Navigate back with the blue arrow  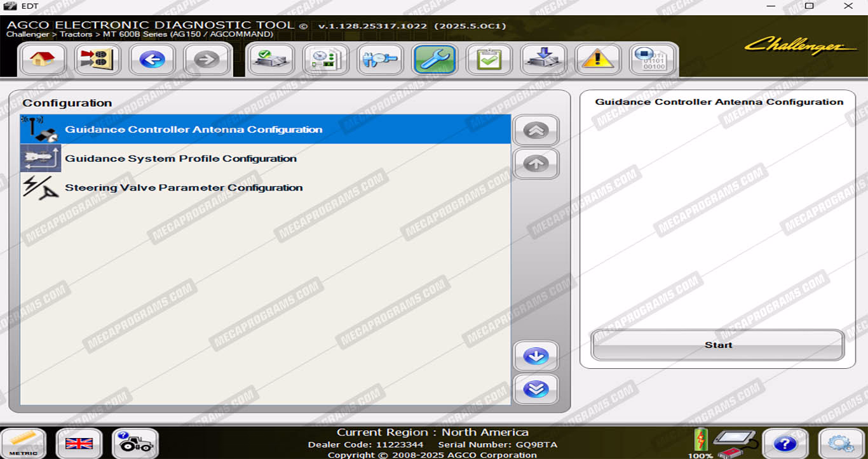152,60
